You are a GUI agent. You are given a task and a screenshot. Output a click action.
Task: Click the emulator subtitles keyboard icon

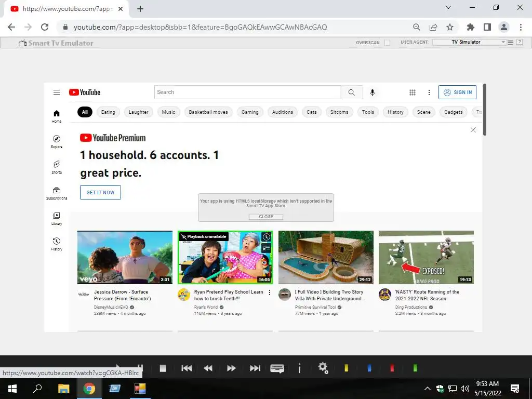[277, 368]
